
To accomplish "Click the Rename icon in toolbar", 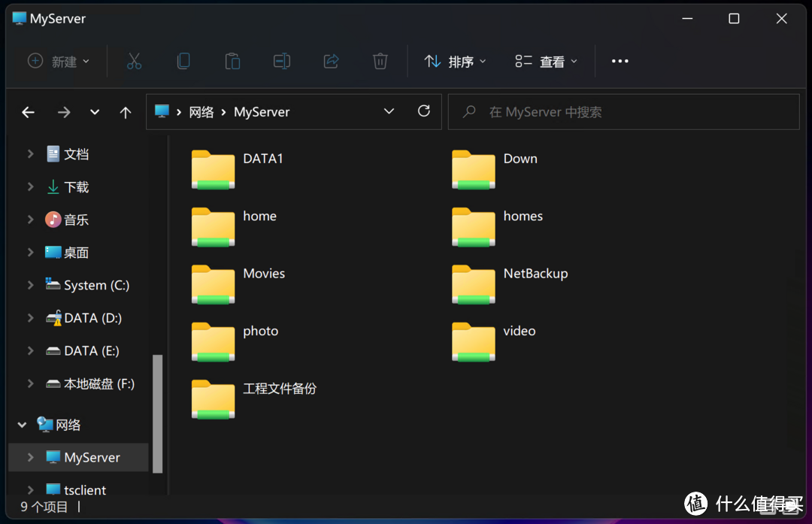I will [282, 62].
